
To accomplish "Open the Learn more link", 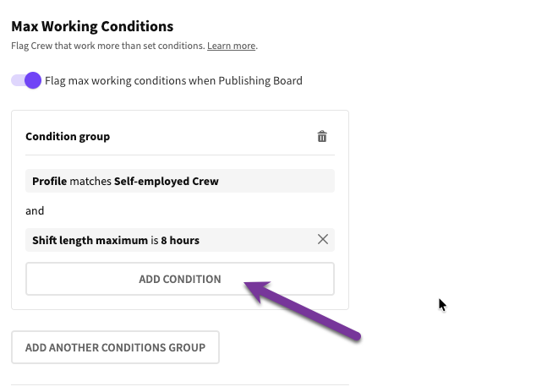I will coord(232,46).
